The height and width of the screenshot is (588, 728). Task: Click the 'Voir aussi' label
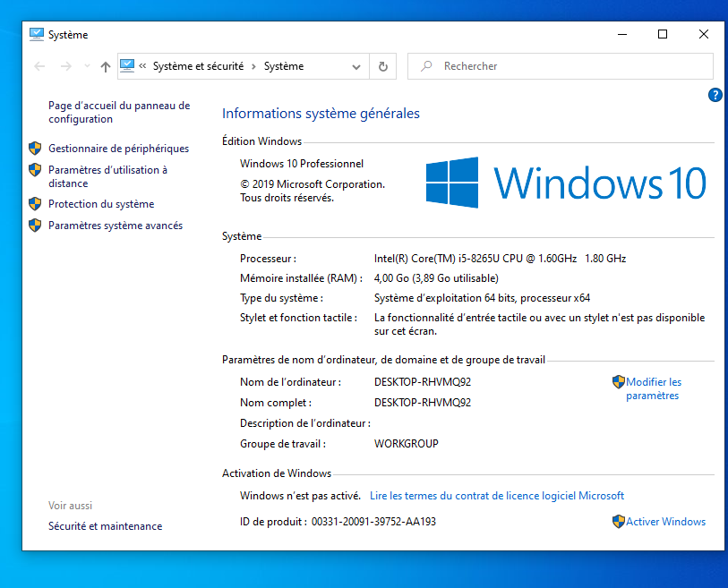pyautogui.click(x=70, y=506)
